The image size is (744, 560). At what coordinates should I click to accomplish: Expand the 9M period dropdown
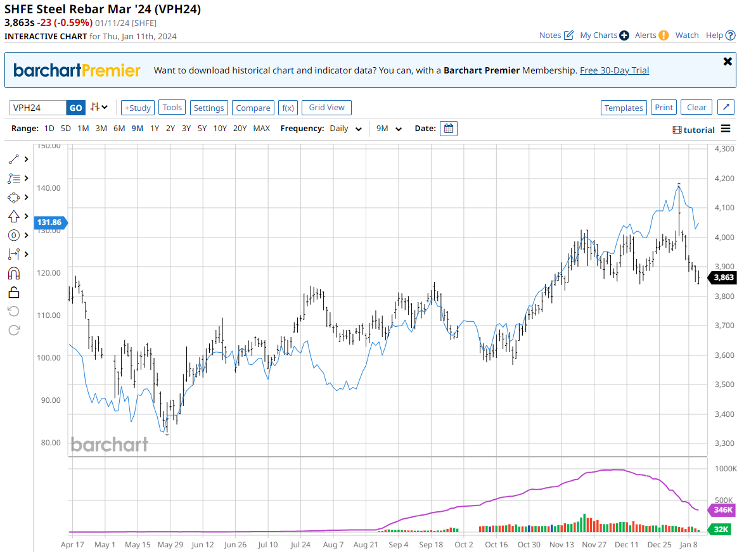[389, 129]
